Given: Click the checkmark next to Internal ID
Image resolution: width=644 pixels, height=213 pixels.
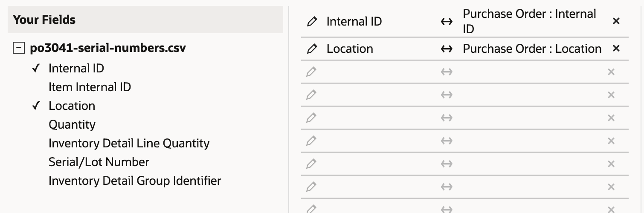Looking at the screenshot, I should click(36, 68).
